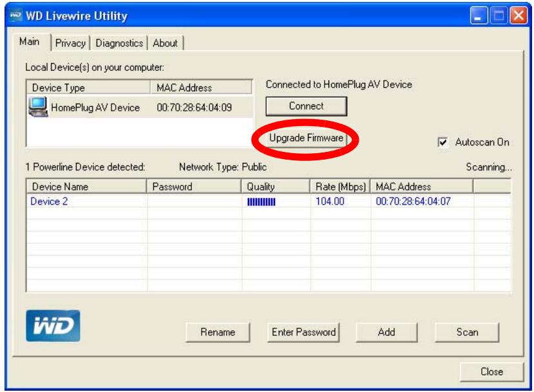Click the Quality column header
Screen dimensions: 534x392
tap(276, 187)
